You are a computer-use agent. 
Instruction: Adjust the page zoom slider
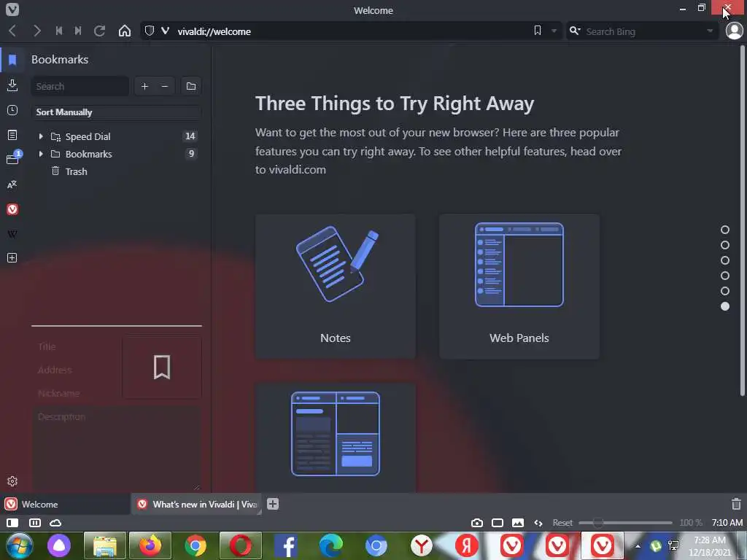tap(625, 523)
